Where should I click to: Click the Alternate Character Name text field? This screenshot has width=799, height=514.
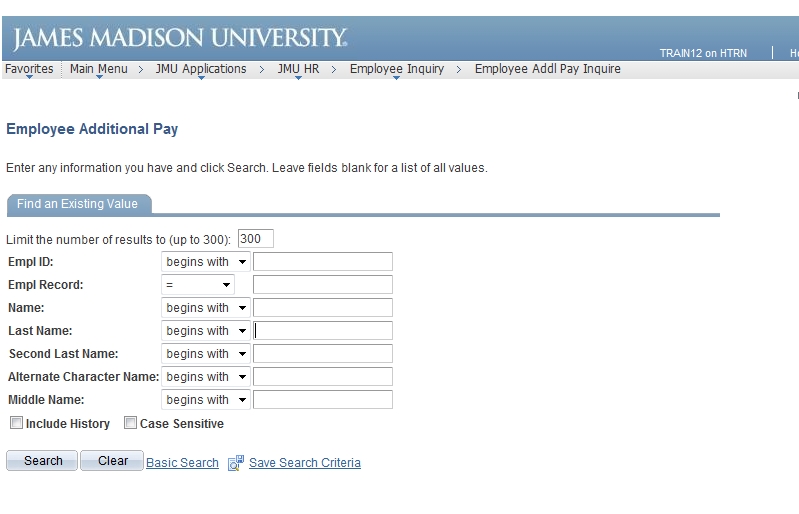[x=323, y=376]
